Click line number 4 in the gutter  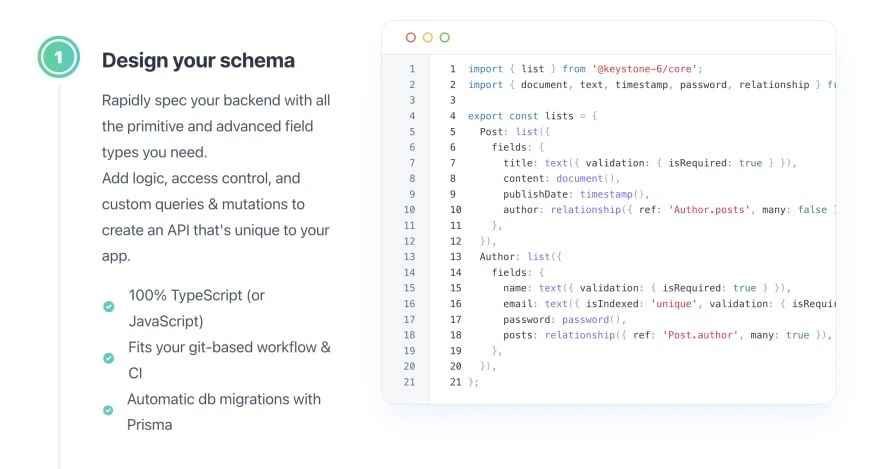[x=411, y=116]
